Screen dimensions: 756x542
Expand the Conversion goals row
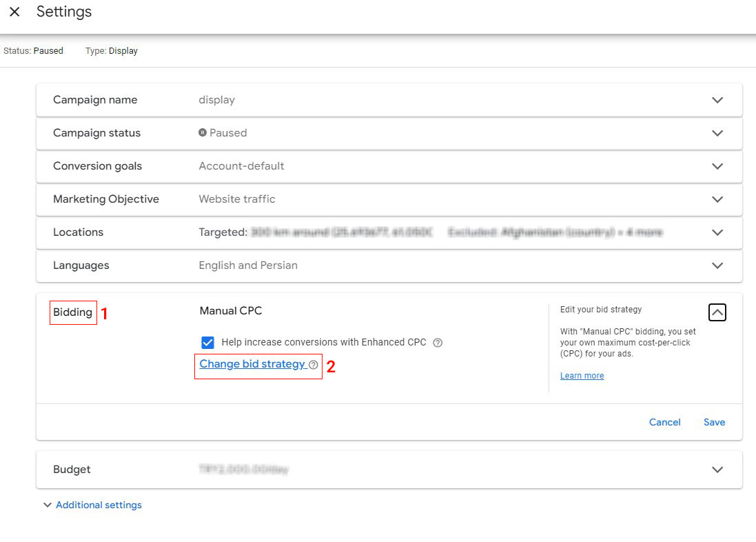717,166
